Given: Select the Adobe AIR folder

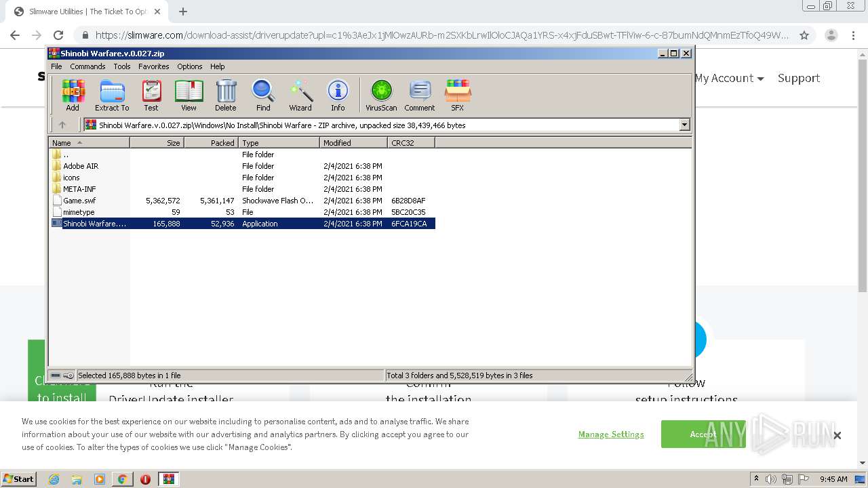Looking at the screenshot, I should (x=243, y=166).
